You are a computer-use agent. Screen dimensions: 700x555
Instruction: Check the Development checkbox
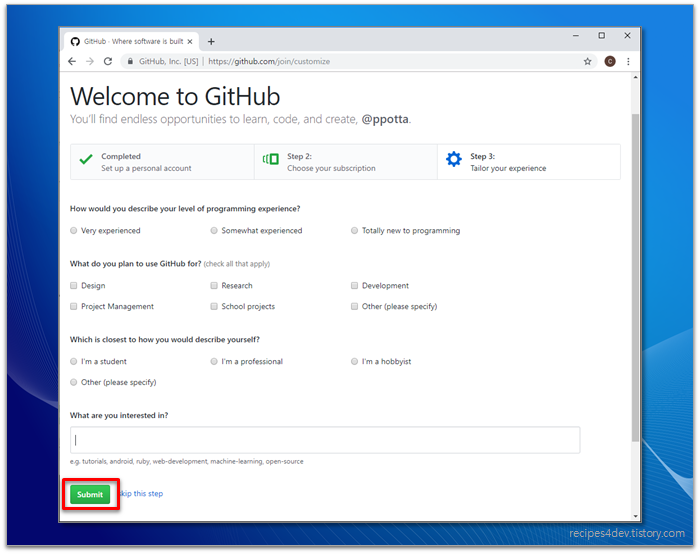[354, 285]
